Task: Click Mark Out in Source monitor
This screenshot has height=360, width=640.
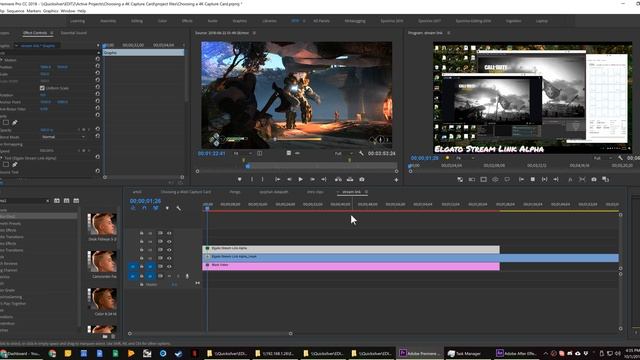Action: (262, 179)
